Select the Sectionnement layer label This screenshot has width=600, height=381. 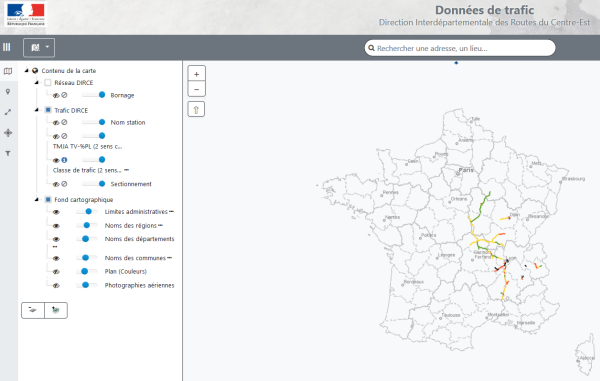click(x=131, y=184)
